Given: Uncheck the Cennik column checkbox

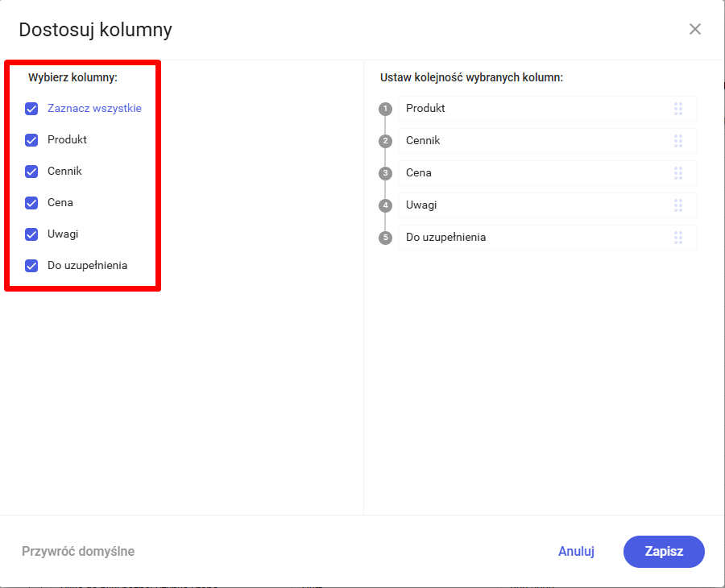Looking at the screenshot, I should [31, 172].
